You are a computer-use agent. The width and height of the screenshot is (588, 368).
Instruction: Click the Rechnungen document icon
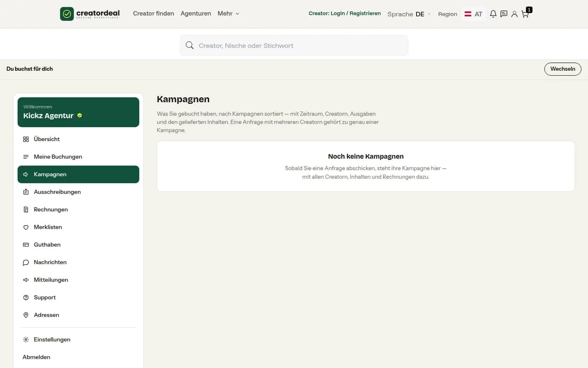(x=26, y=209)
